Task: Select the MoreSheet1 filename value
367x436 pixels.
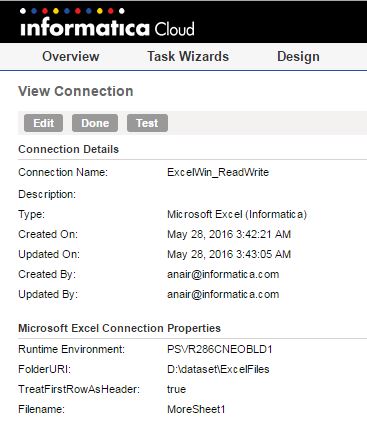Action: pos(196,409)
